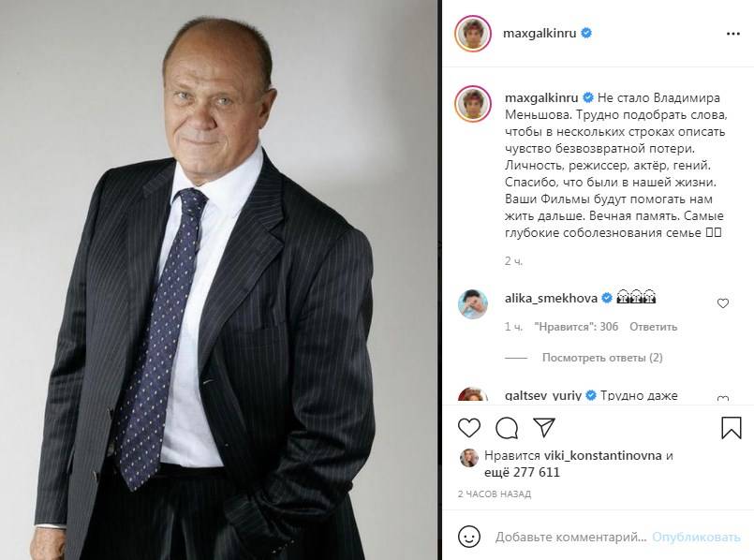
Task: Open maxgalkinru username in the header
Action: click(x=540, y=33)
